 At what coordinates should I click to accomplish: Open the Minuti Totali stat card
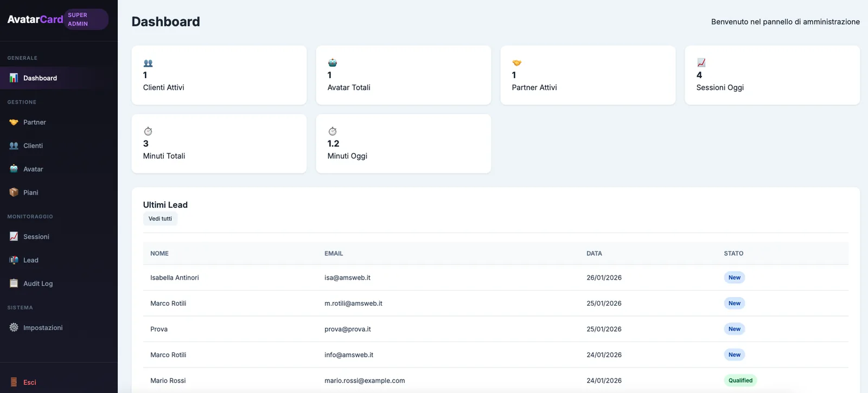(x=219, y=144)
